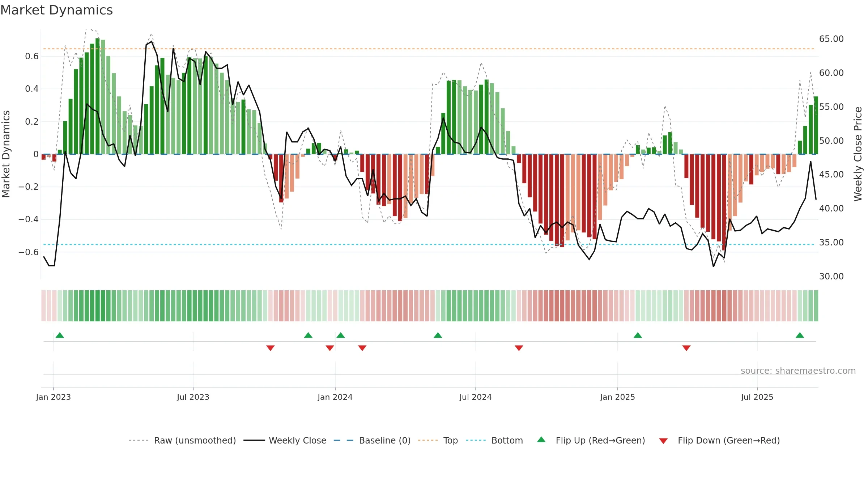Click the Jul 2025 x-axis label
The height and width of the screenshot is (488, 868).
click(x=757, y=397)
